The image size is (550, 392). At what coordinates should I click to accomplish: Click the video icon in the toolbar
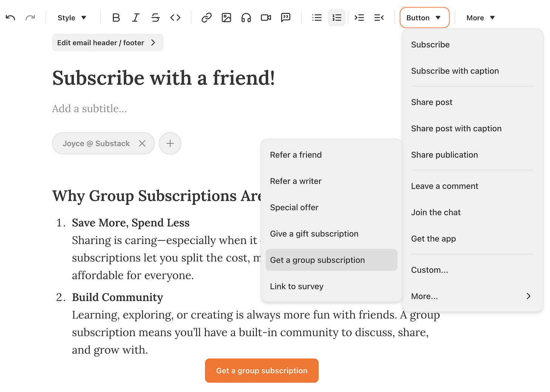(266, 17)
